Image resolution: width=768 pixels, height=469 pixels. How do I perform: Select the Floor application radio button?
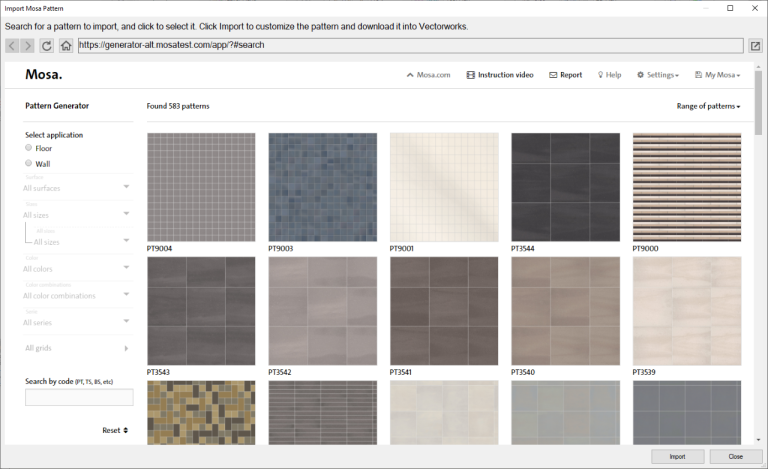click(29, 148)
